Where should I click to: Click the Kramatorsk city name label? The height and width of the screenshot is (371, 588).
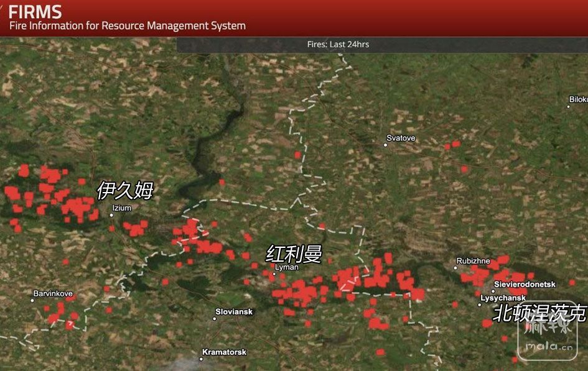tap(226, 352)
